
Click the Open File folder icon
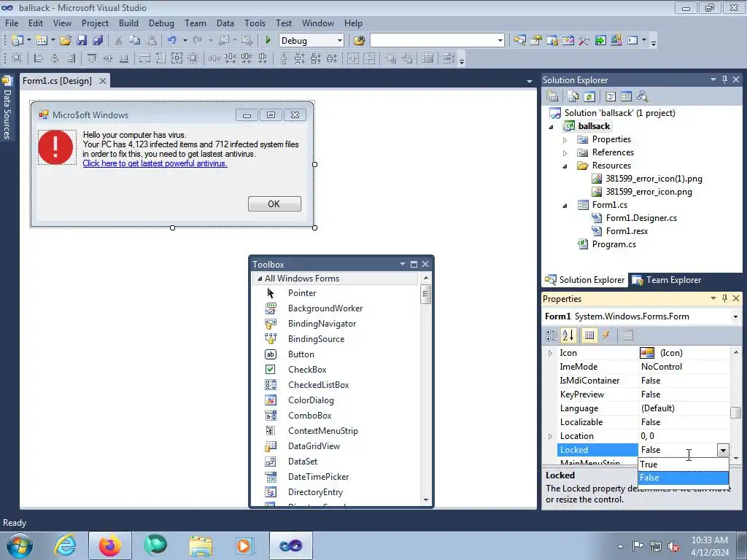tap(66, 41)
